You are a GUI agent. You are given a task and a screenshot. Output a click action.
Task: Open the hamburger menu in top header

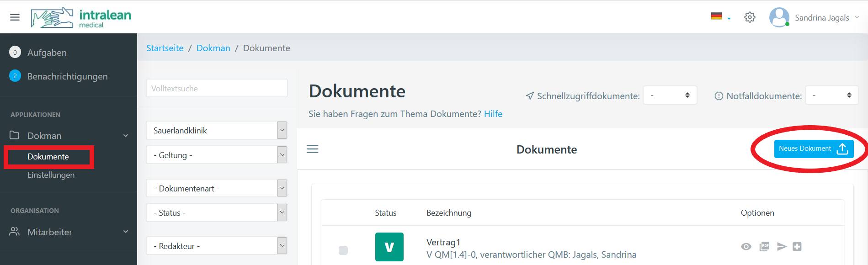coord(15,17)
